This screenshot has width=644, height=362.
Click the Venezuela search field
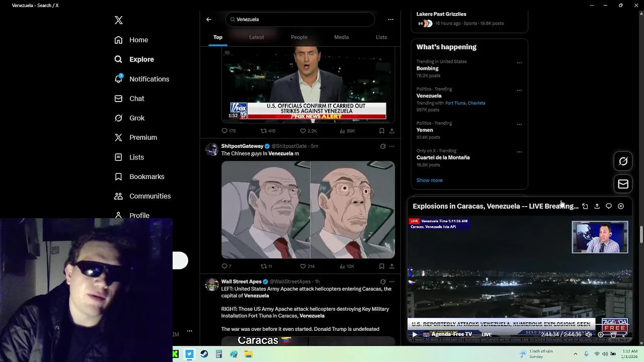(x=300, y=19)
